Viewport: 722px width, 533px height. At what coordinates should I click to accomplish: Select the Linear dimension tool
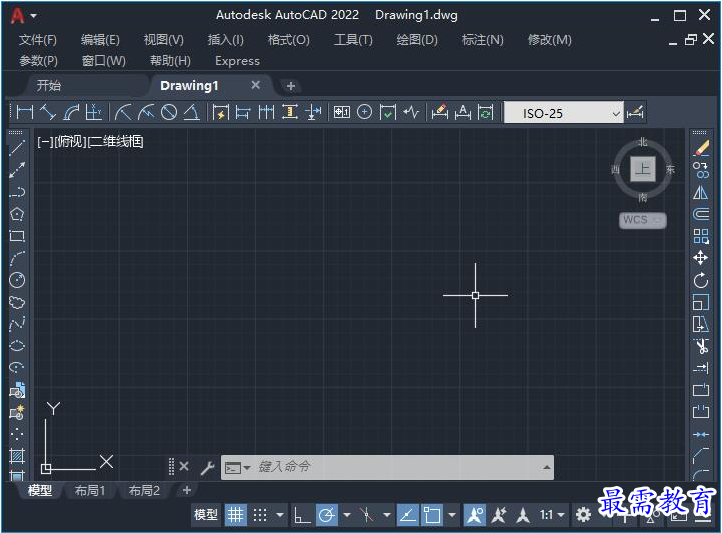pos(25,112)
